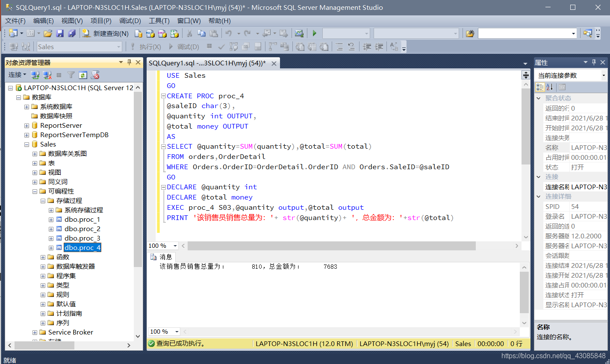Collapse the Sales database node
Screen dimensions: 610x364
(x=27, y=144)
